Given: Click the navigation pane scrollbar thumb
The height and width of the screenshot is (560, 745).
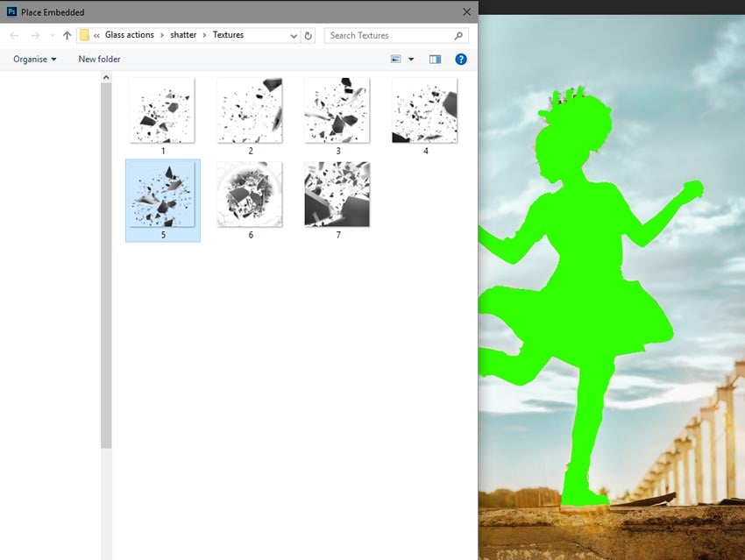Looking at the screenshot, I should tap(106, 265).
